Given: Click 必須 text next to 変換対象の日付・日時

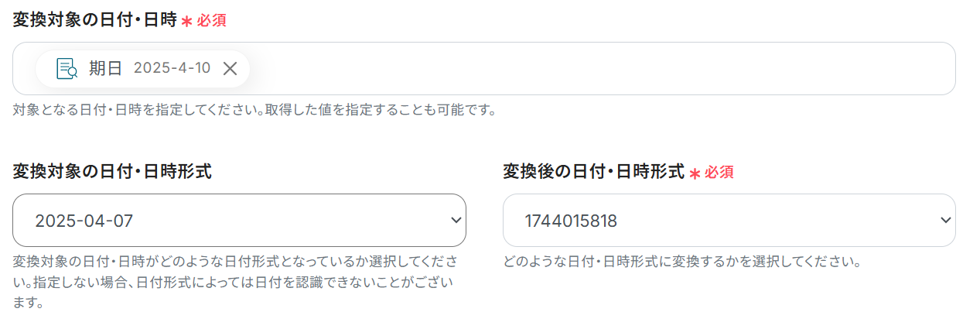Looking at the screenshot, I should point(211,21).
